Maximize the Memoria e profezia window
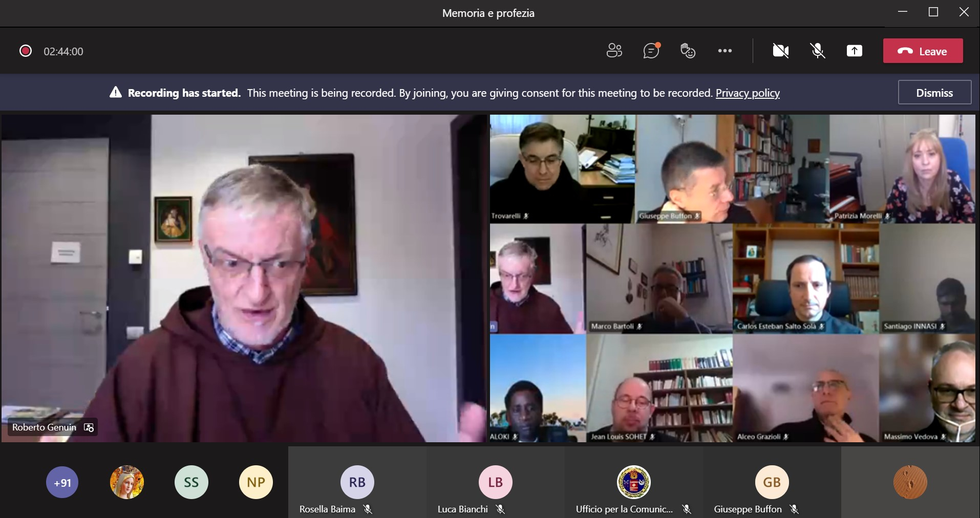Image resolution: width=980 pixels, height=518 pixels. tap(933, 12)
